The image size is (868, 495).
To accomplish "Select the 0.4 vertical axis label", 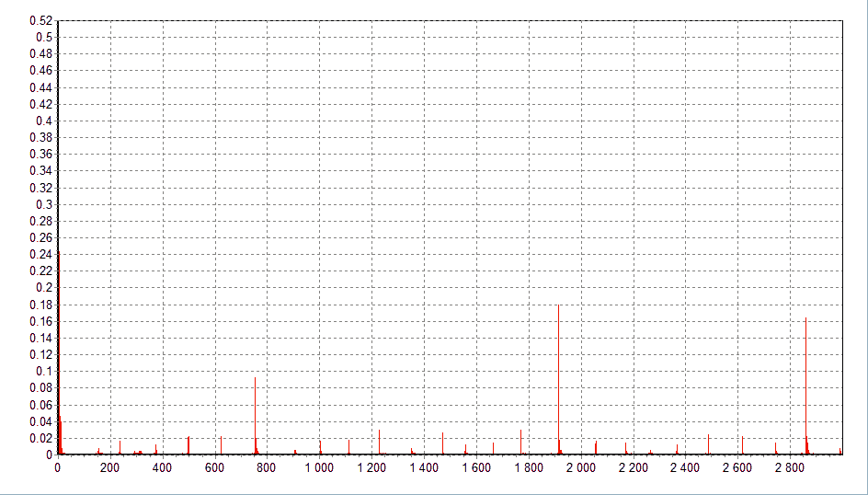I will coord(44,121).
